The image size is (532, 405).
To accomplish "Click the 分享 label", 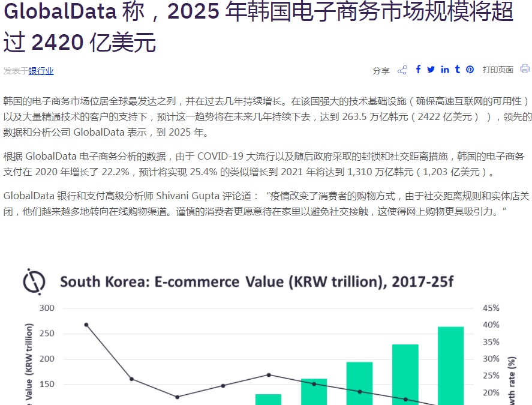I will [381, 71].
